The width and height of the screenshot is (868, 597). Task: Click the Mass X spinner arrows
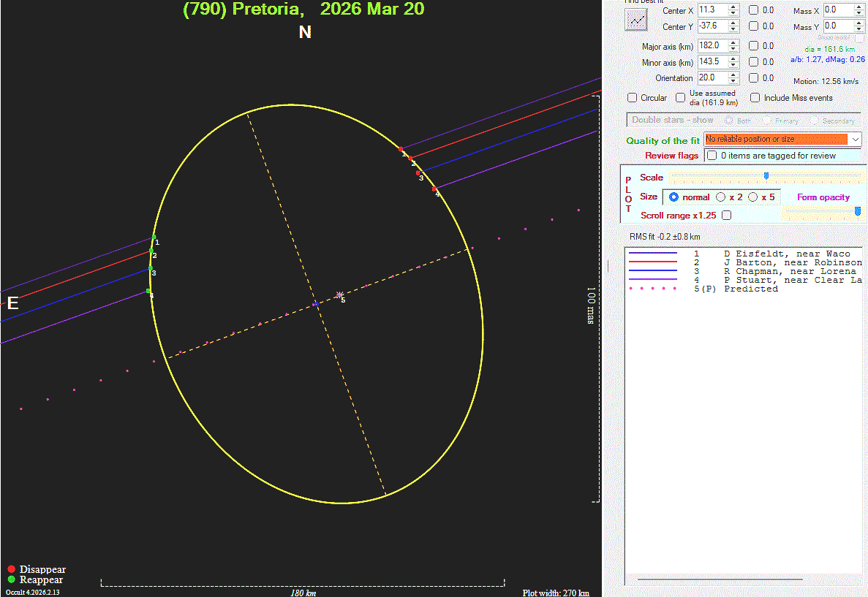[x=858, y=10]
